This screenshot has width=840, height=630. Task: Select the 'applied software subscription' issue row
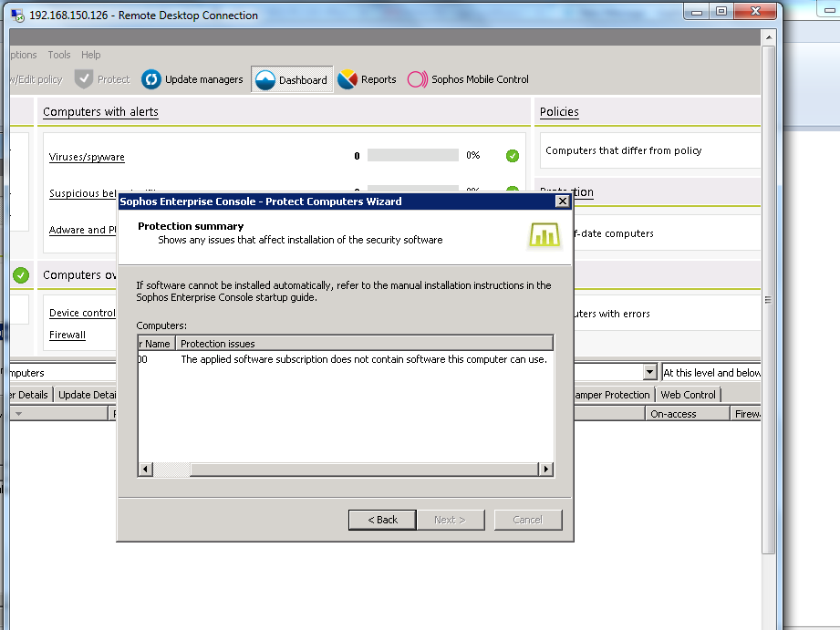click(x=346, y=359)
